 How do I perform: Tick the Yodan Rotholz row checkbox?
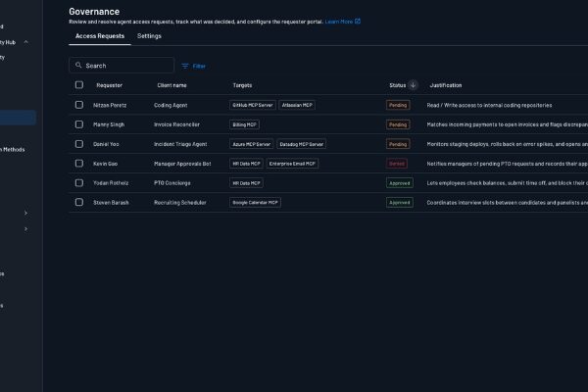pos(79,182)
